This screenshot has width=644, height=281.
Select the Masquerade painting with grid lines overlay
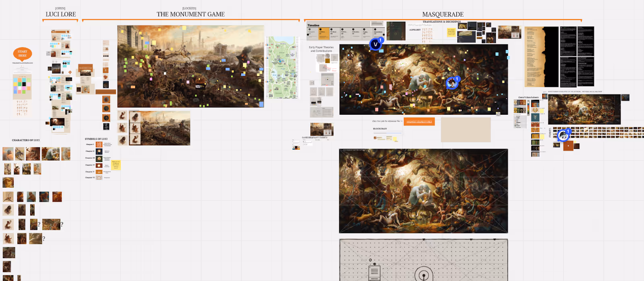423,191
